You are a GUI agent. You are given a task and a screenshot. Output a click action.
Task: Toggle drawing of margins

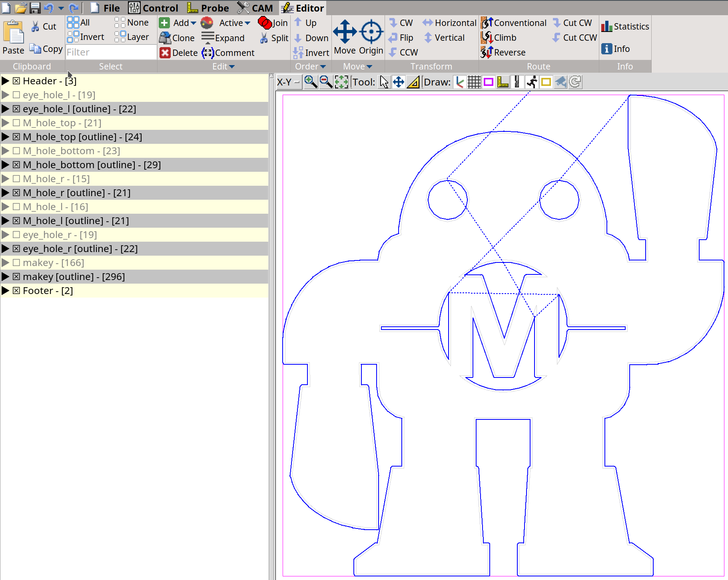(x=489, y=82)
